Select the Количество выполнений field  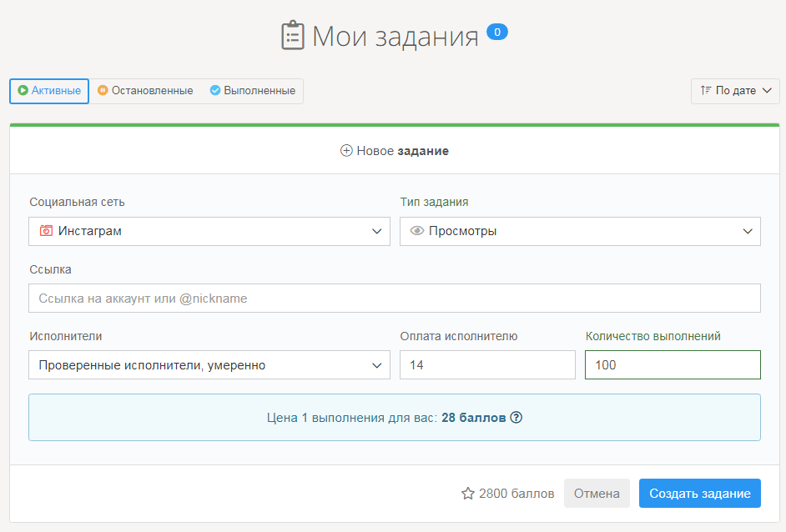[673, 364]
